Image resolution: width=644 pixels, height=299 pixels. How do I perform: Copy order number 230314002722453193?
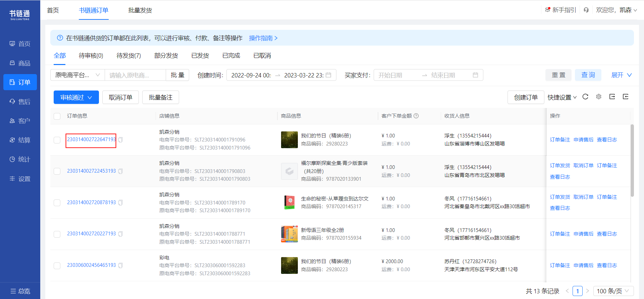point(120,171)
